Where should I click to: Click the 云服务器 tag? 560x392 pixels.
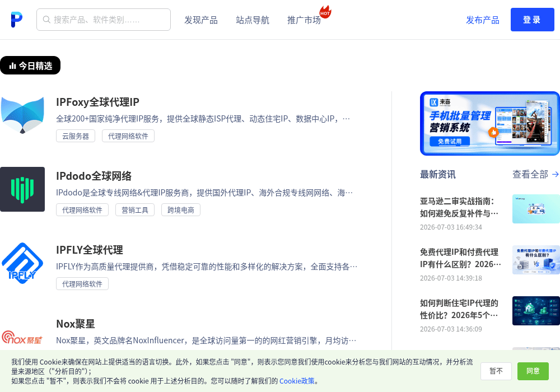tap(76, 136)
